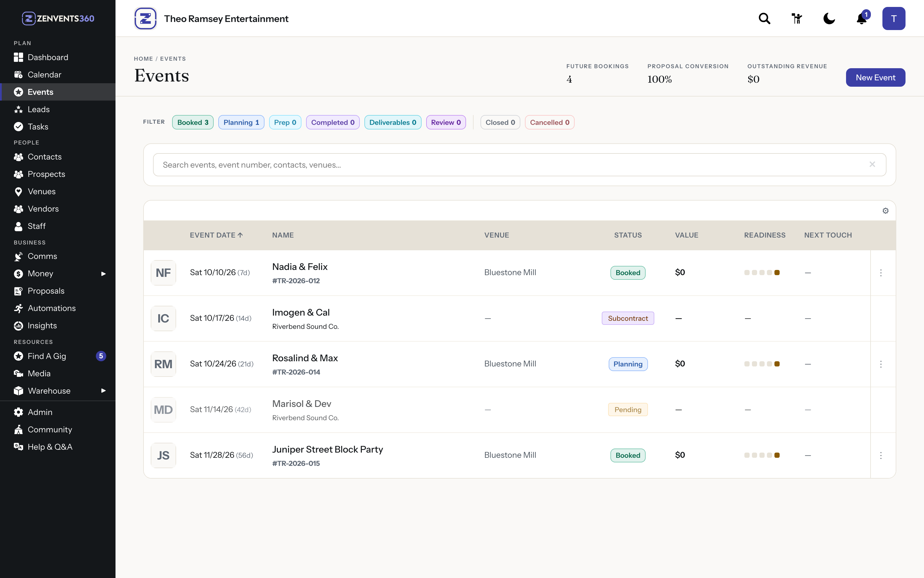Image resolution: width=924 pixels, height=578 pixels.
Task: Toggle the Deliverables 0 filter chip
Action: 393,122
